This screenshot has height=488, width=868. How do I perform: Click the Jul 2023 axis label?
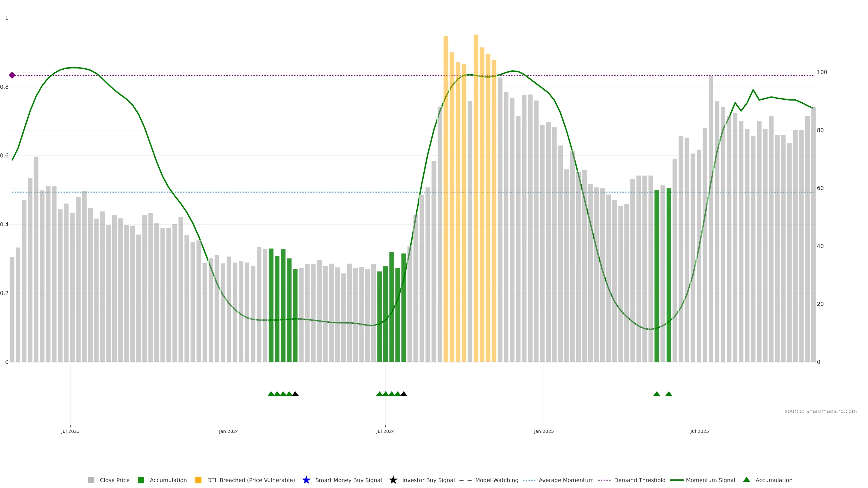tap(71, 432)
